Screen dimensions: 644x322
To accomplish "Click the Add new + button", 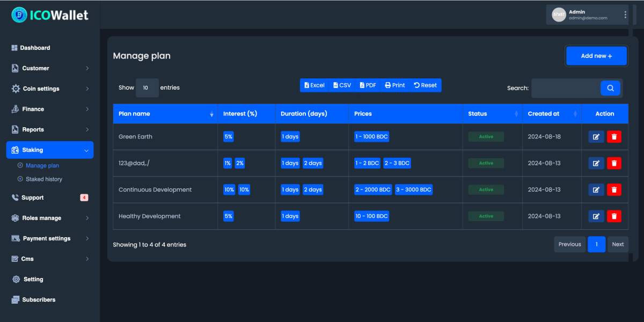I will point(596,55).
